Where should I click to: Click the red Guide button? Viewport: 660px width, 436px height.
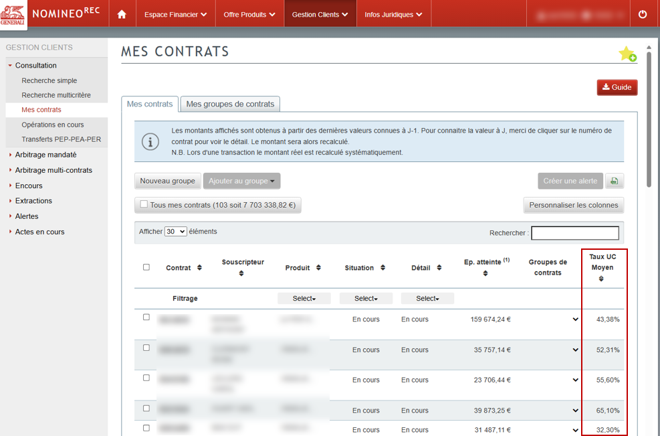click(x=617, y=87)
